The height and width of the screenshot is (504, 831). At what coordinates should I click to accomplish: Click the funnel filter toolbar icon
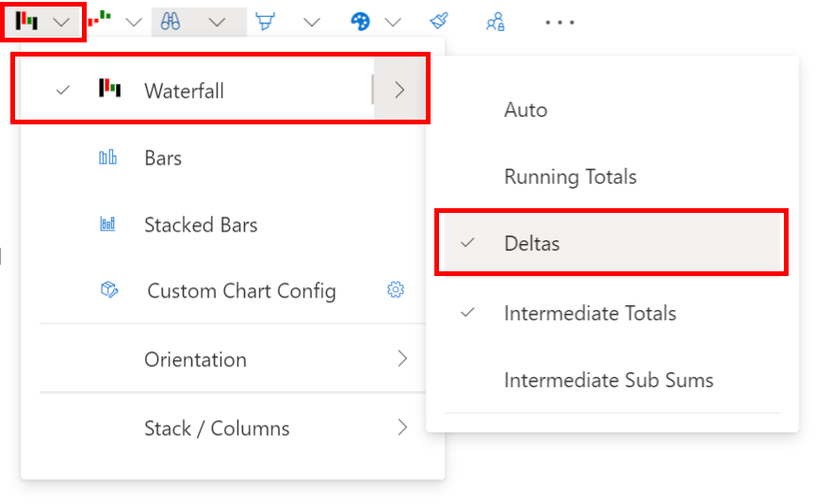click(266, 22)
